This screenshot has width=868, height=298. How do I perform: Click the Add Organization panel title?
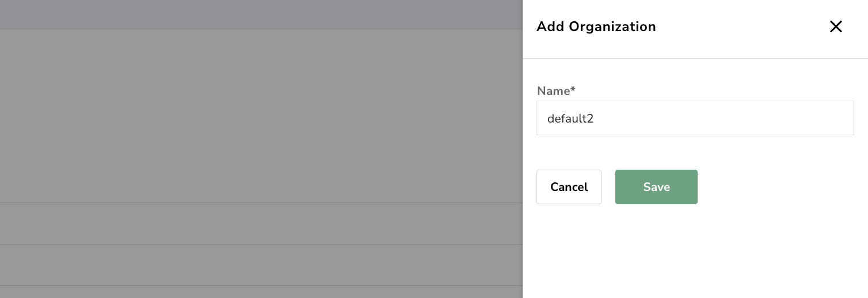tap(596, 26)
